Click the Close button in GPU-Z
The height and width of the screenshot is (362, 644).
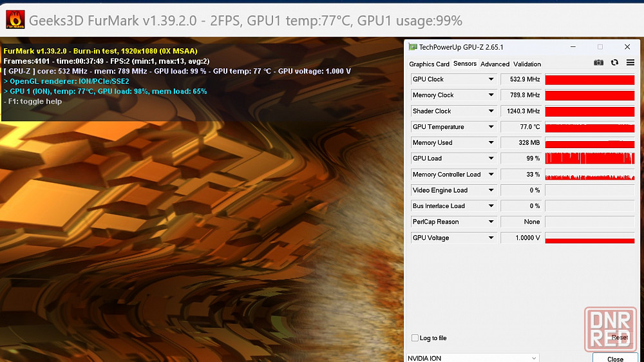pos(615,358)
